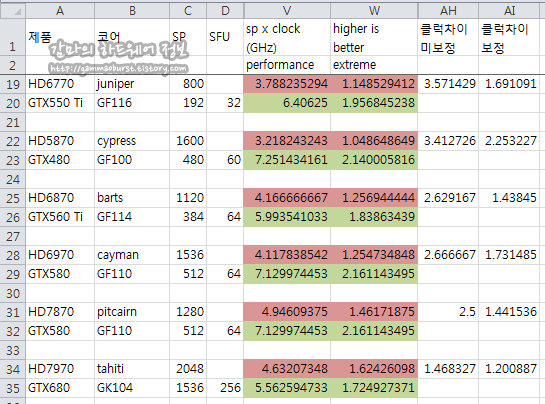Select column AI header
The width and height of the screenshot is (545, 404).
point(509,11)
